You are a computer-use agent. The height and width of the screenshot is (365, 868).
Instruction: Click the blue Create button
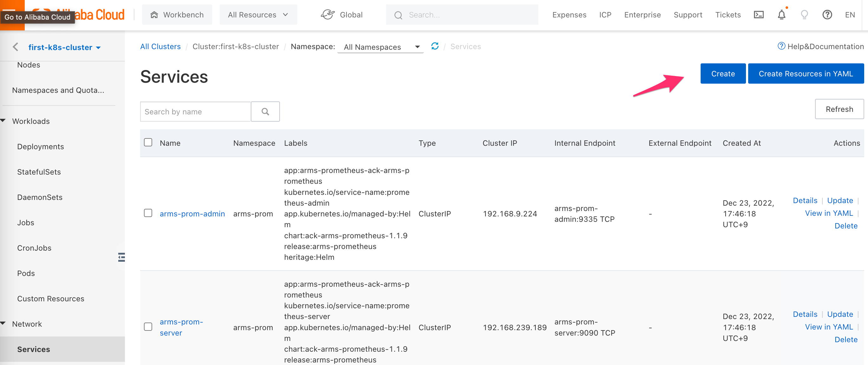tap(723, 74)
